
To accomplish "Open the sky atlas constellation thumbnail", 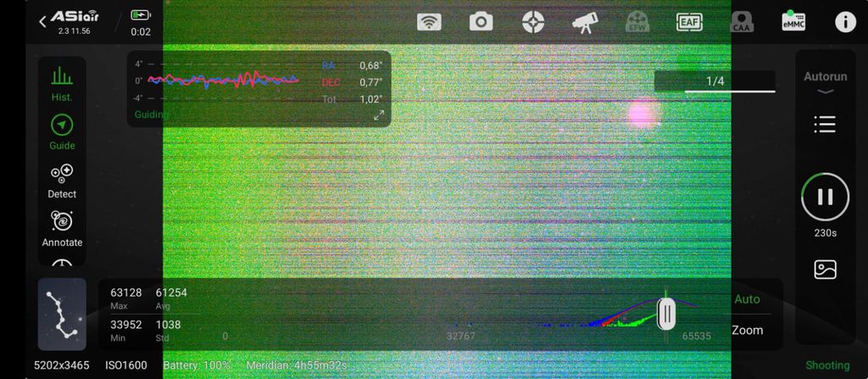I will coord(62,315).
